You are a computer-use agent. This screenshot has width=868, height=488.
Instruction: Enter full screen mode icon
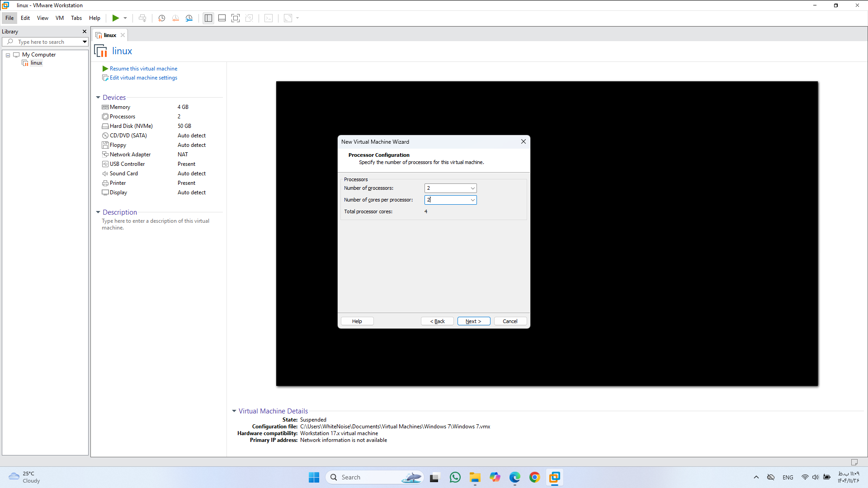[236, 18]
